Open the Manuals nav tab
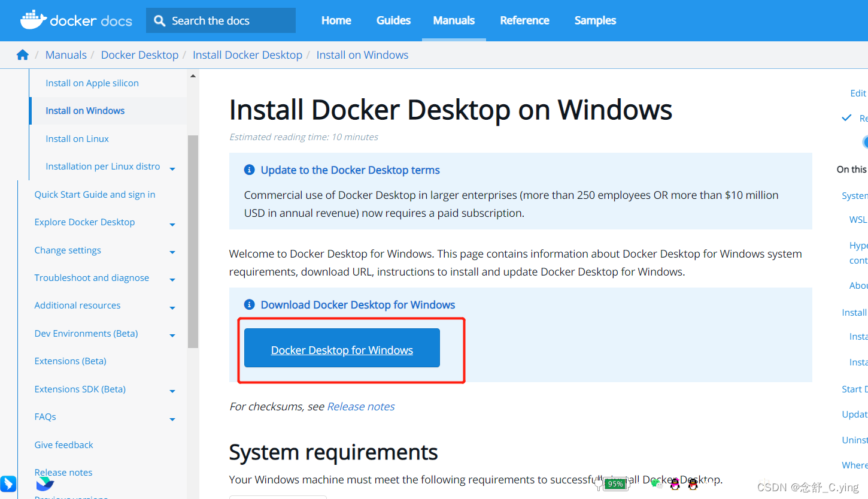 [x=454, y=20]
